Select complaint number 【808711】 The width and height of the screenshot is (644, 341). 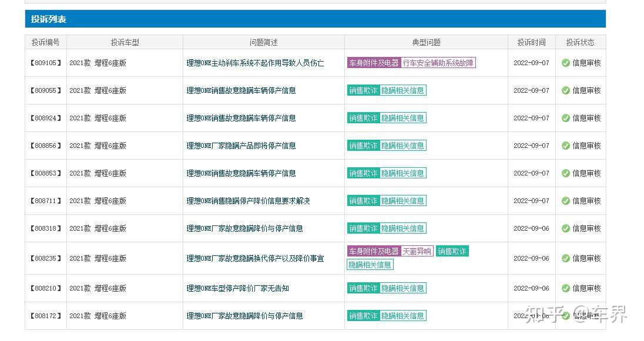point(46,201)
